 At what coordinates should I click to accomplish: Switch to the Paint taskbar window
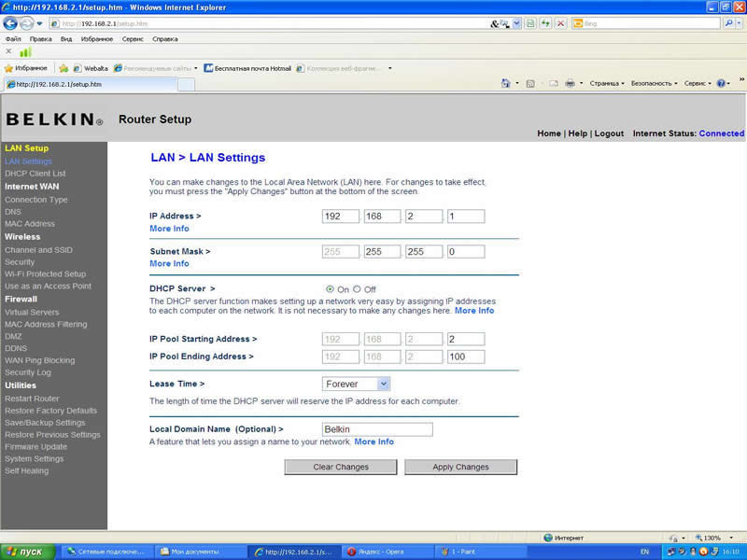click(x=481, y=552)
